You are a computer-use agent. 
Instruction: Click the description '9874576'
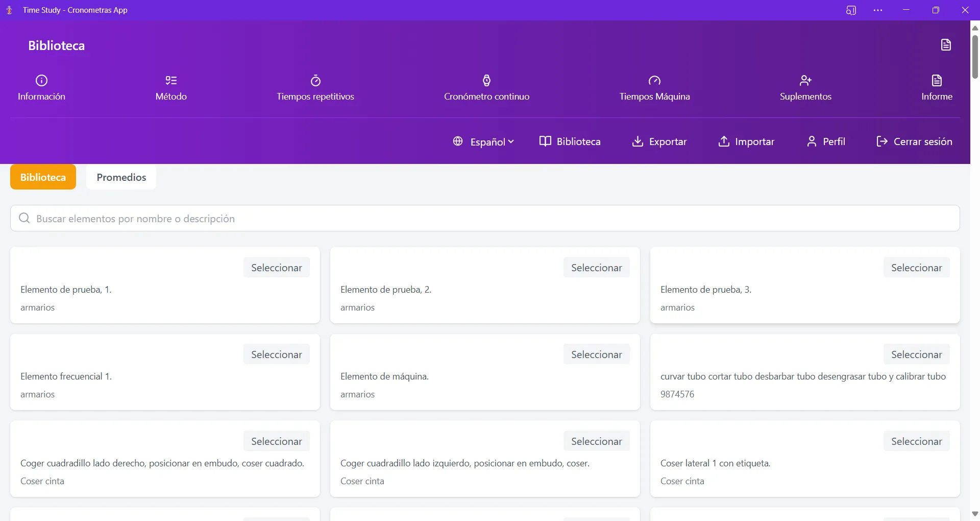pos(677,394)
